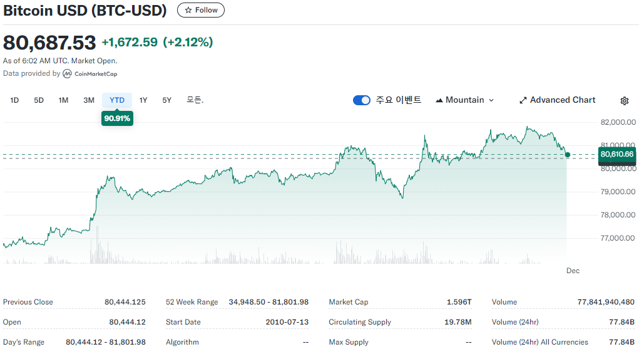
Task: Click the Open label in stats
Action: [12, 322]
